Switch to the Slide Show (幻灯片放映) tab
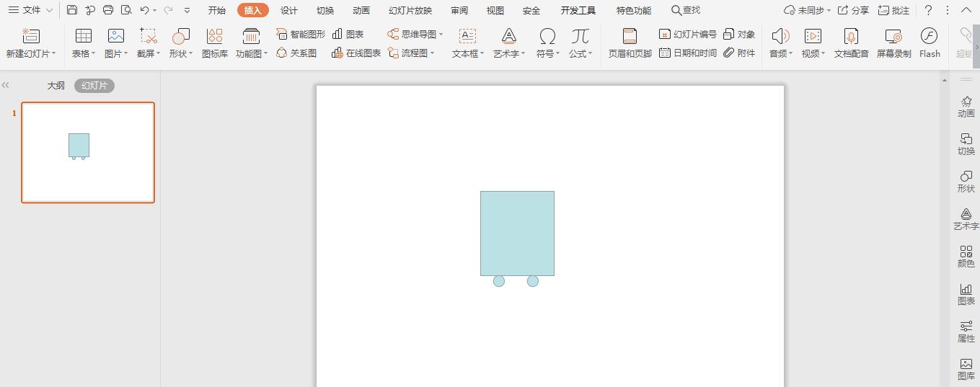This screenshot has height=387, width=980. 410,10
